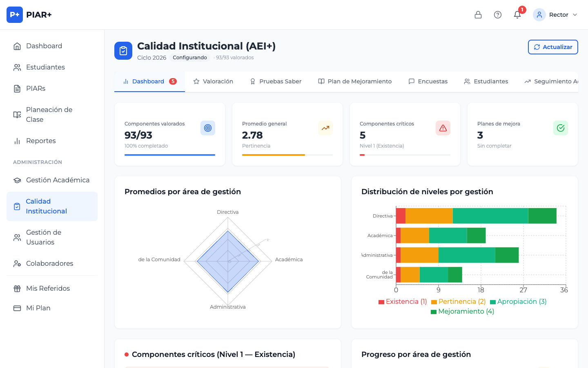Click the Académica bar in the distribution chart
This screenshot has width=588, height=368.
[x=441, y=236]
